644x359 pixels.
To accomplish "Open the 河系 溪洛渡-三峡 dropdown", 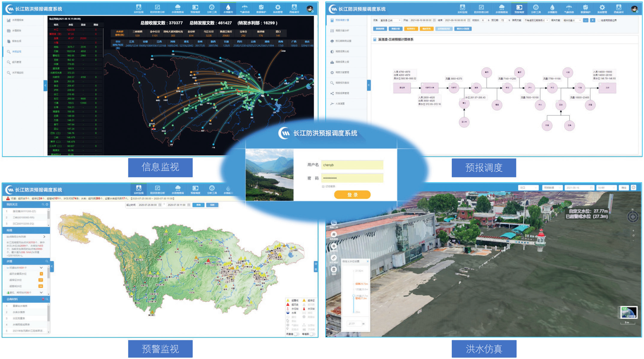I will (x=390, y=20).
